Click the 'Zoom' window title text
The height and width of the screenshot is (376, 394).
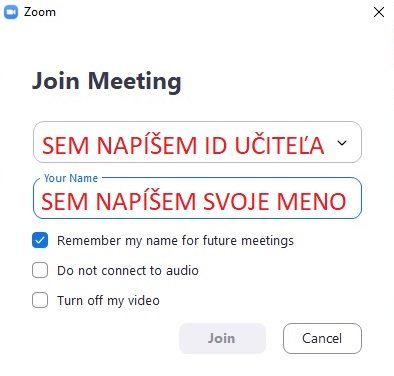pyautogui.click(x=40, y=12)
